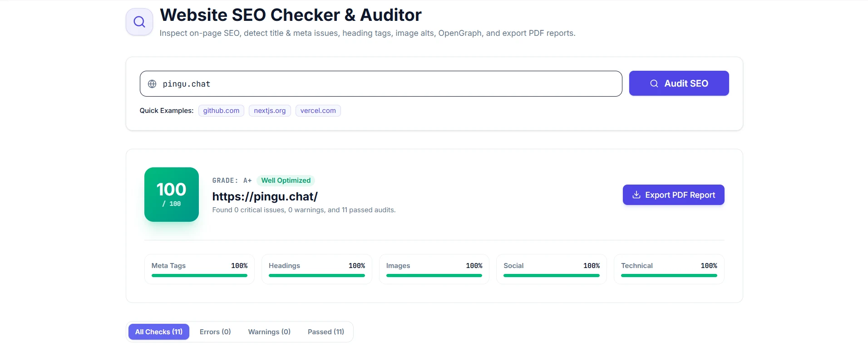
Task: Export the PDF report
Action: 673,195
